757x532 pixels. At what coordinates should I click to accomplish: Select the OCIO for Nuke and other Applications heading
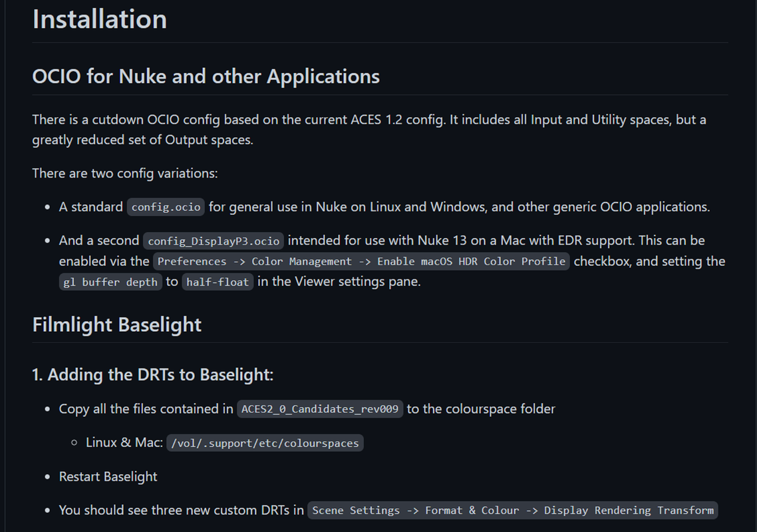(206, 76)
